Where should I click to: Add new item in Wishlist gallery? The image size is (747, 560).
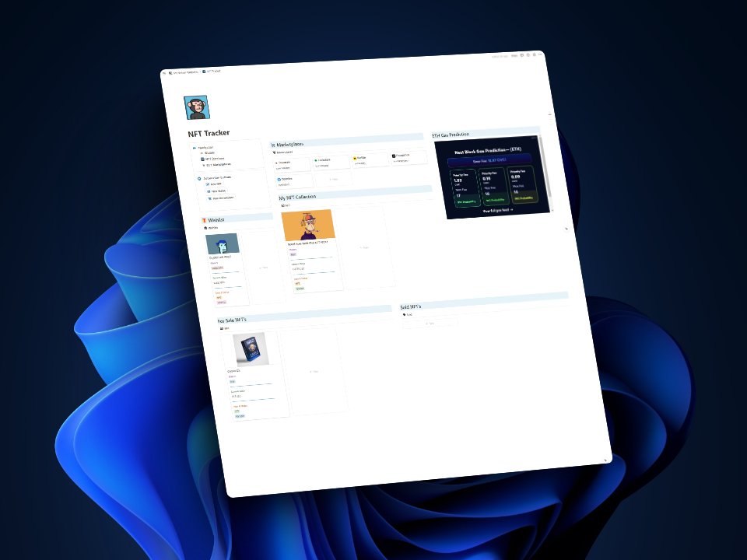pos(264,268)
